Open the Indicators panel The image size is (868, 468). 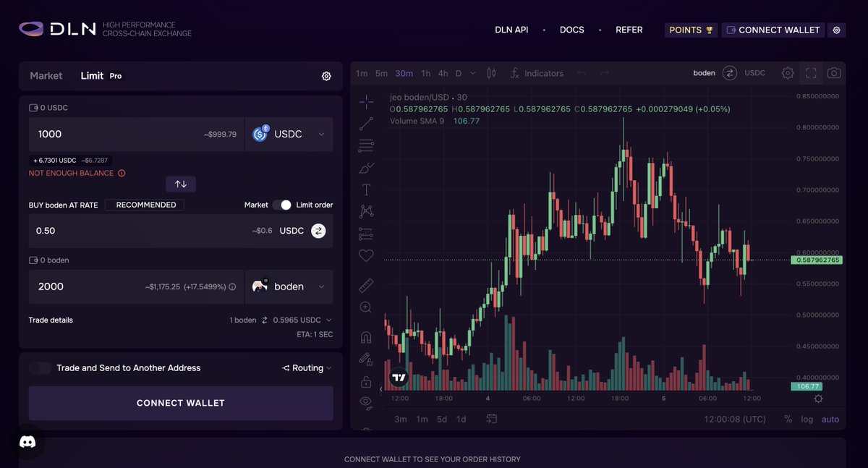[537, 73]
